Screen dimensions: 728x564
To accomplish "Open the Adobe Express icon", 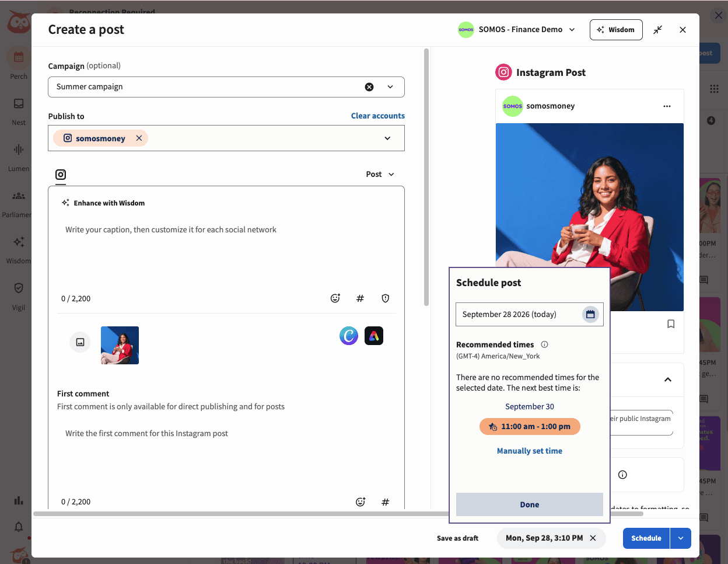I will coord(374,336).
